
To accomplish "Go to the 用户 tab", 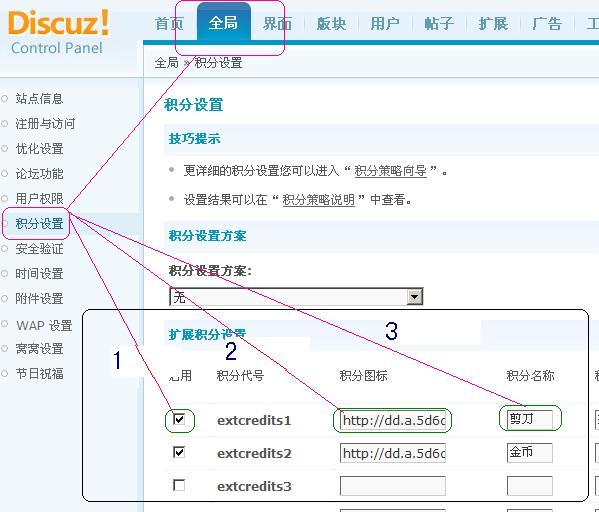I will [x=385, y=24].
